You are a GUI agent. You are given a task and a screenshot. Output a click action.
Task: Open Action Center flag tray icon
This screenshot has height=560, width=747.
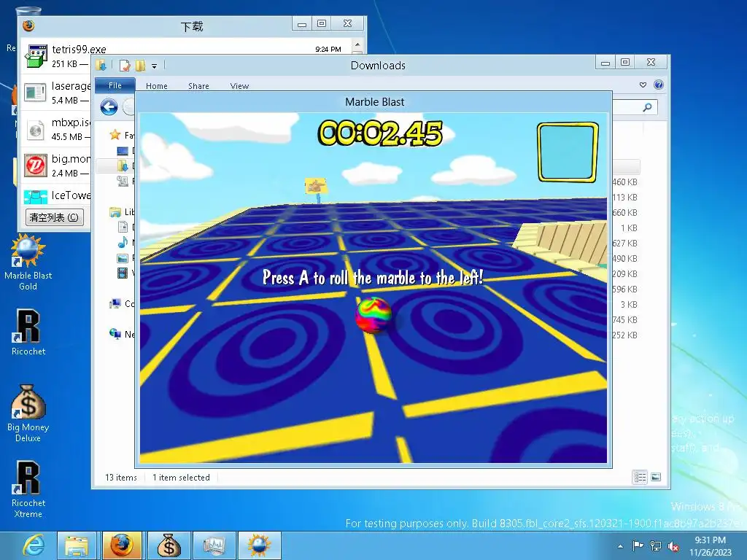638,545
